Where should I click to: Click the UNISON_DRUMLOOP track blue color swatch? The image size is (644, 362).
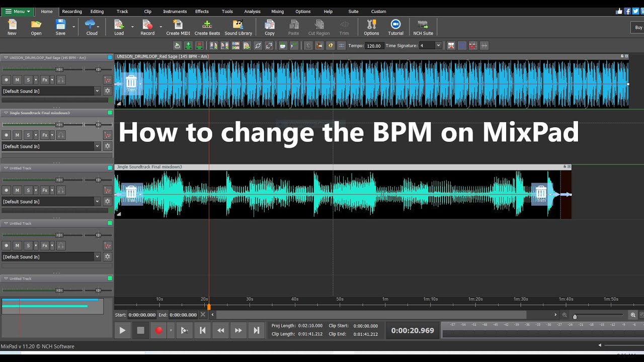[x=110, y=57]
